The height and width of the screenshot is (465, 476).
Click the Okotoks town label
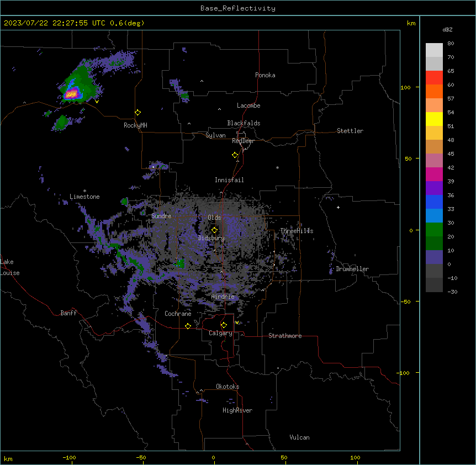point(228,387)
